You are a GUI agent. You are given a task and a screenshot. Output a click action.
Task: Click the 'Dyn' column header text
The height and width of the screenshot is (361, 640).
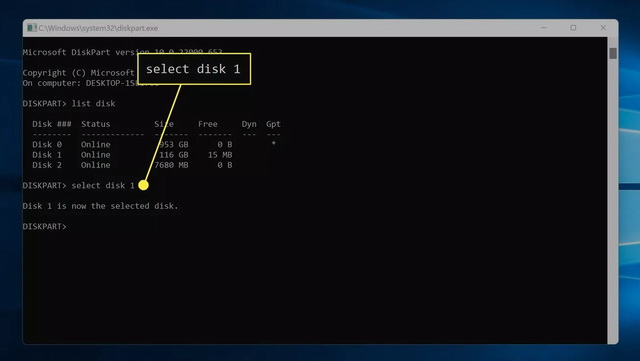point(249,124)
